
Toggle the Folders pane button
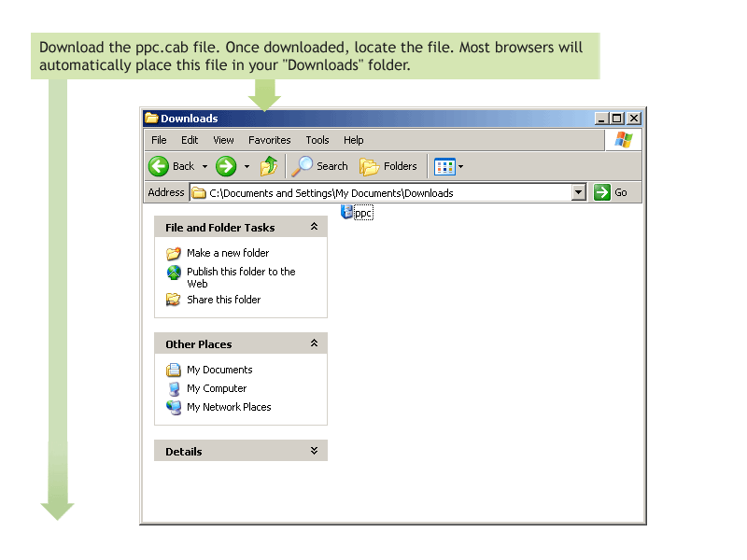click(x=388, y=166)
